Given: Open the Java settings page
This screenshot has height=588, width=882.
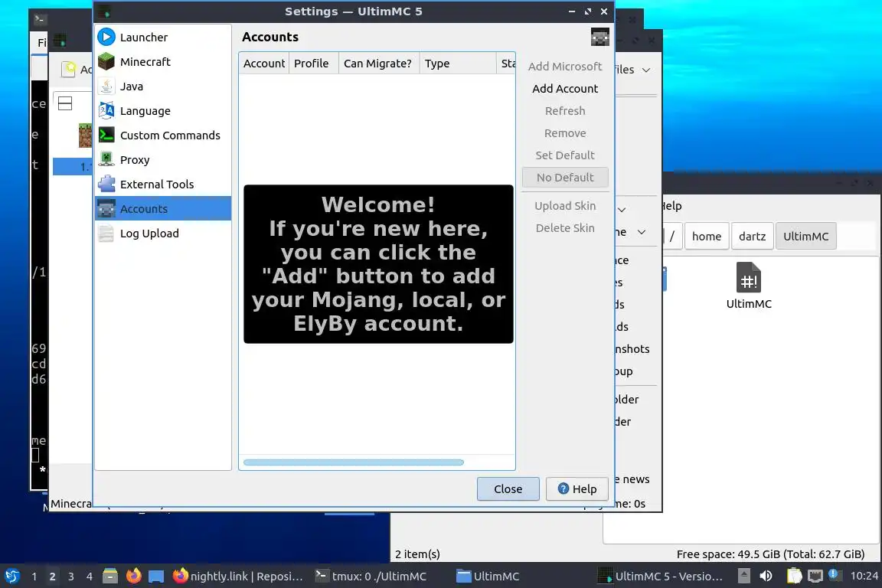Looking at the screenshot, I should pyautogui.click(x=162, y=86).
